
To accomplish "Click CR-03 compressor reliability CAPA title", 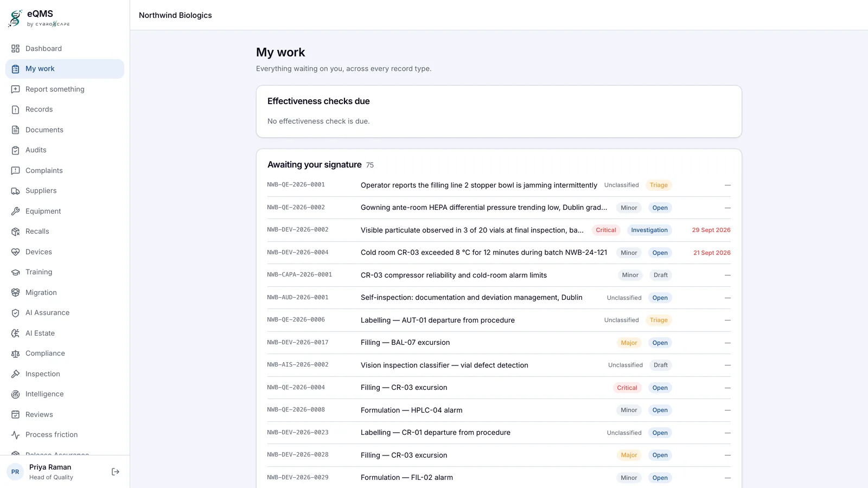I will click(x=454, y=275).
